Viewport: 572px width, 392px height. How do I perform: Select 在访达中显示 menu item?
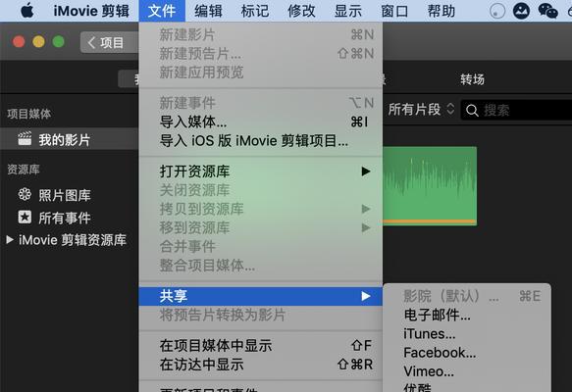click(x=260, y=365)
